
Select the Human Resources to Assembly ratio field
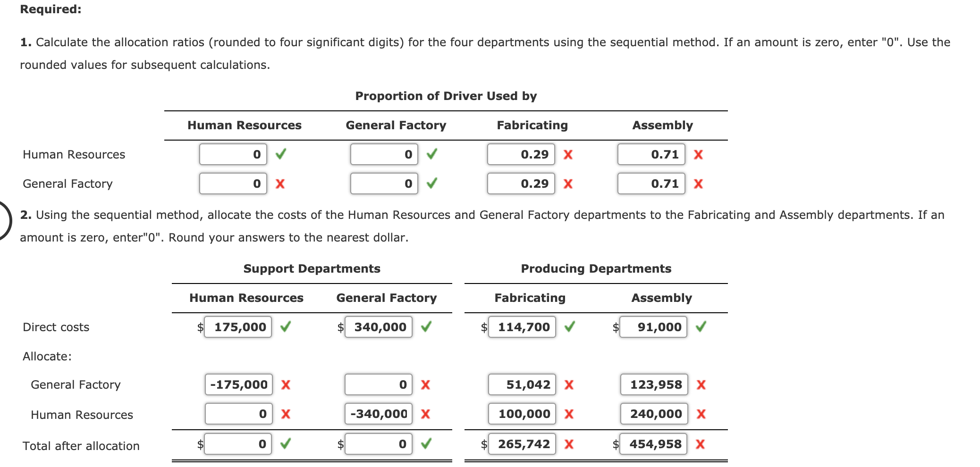pos(651,154)
